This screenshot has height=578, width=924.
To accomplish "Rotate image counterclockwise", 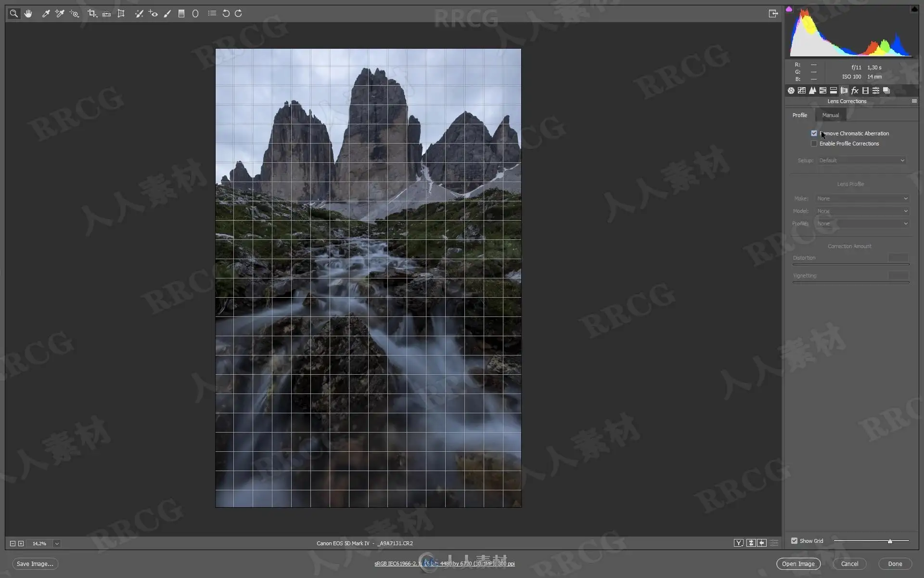I will coord(226,13).
